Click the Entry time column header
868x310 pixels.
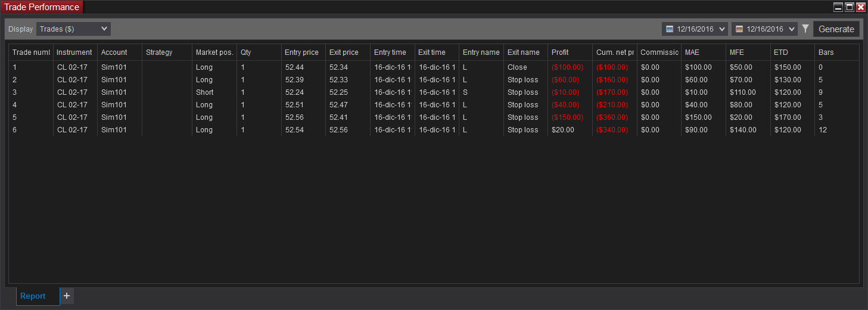tap(393, 52)
